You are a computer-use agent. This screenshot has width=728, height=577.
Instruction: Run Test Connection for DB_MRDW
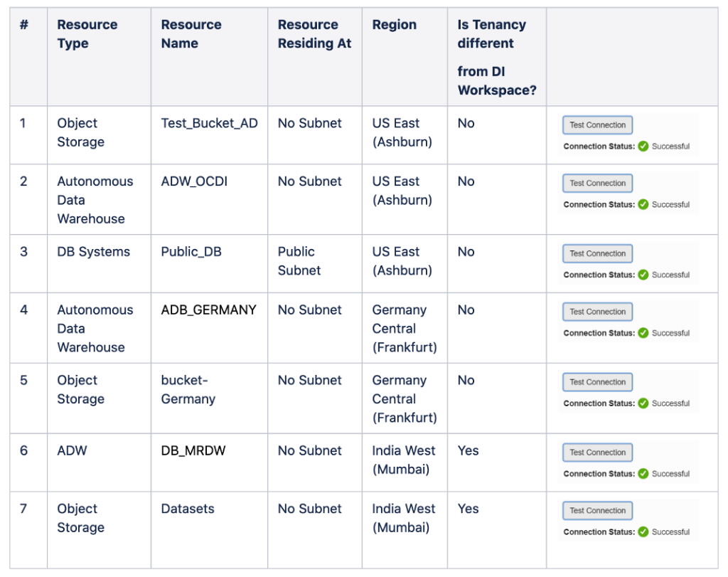pos(597,452)
